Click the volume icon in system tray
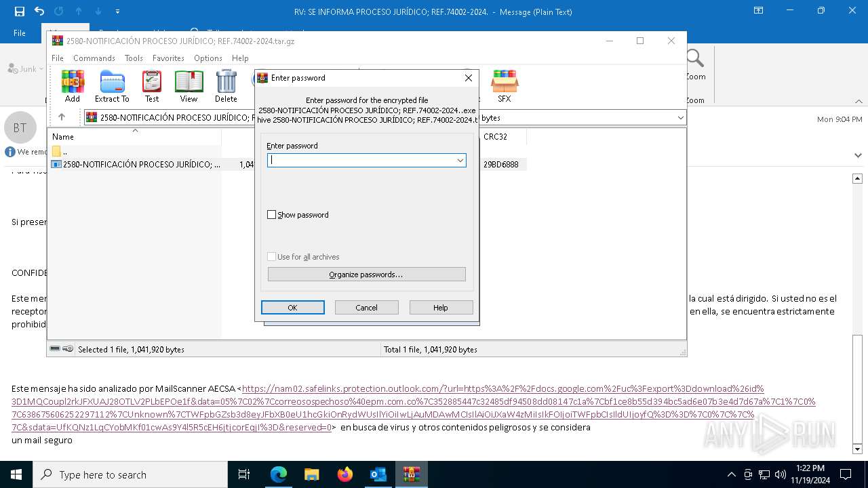This screenshot has width=868, height=488. point(781,474)
